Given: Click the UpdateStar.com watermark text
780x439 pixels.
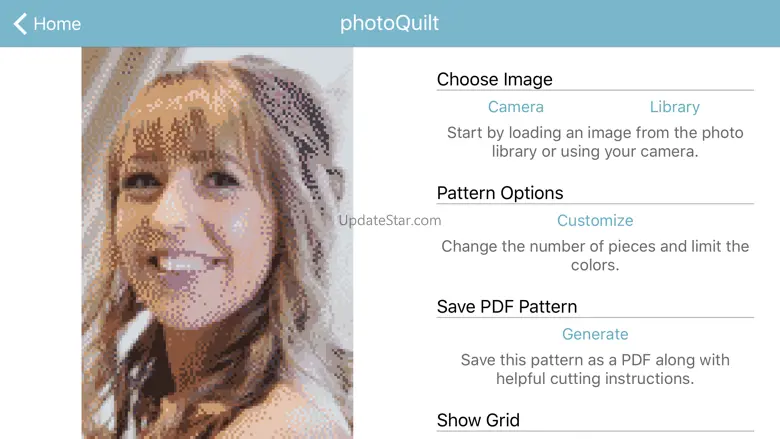Looking at the screenshot, I should pos(390,220).
